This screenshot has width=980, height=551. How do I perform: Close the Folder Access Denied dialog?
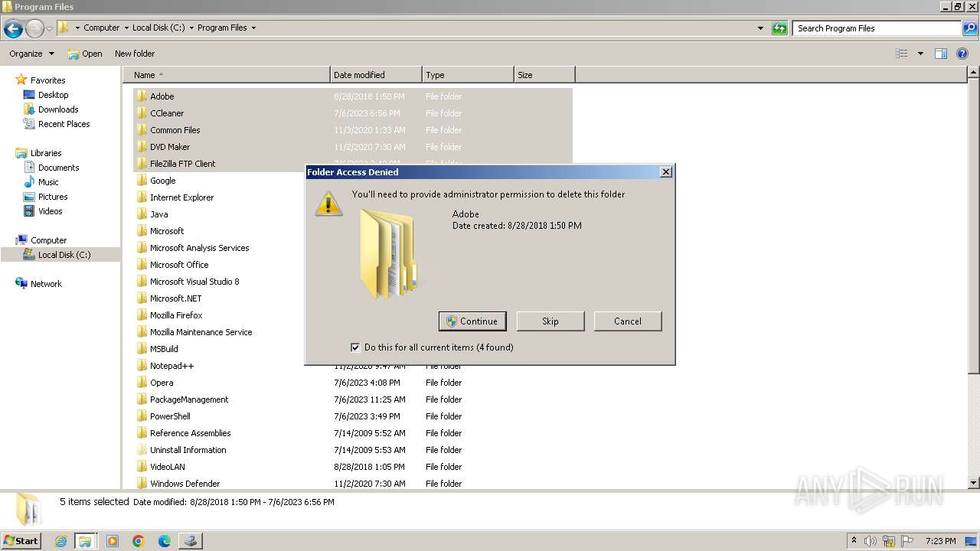[665, 172]
